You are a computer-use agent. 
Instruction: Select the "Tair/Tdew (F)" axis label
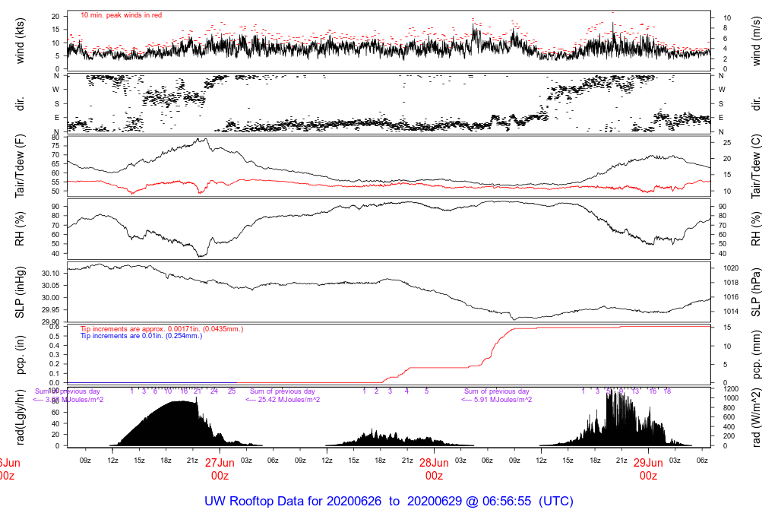pos(21,166)
